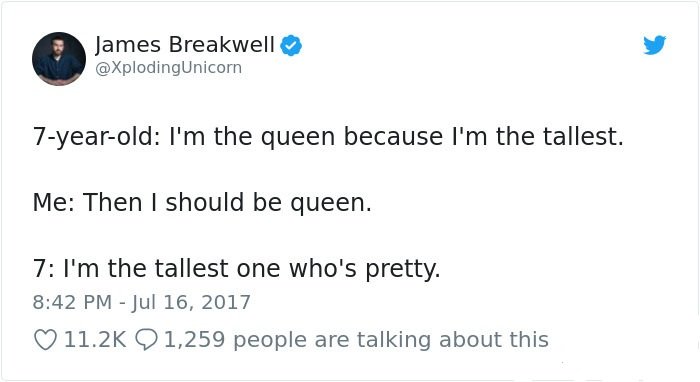
Task: Click the line "I'm the tallest one who's pretty."
Action: click(252, 269)
